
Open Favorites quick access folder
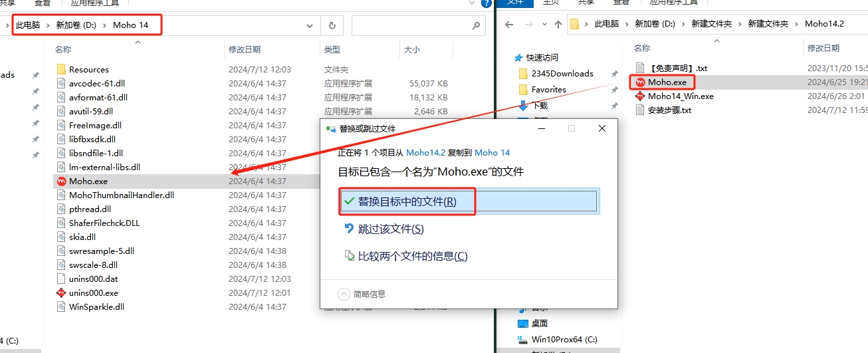(x=549, y=89)
